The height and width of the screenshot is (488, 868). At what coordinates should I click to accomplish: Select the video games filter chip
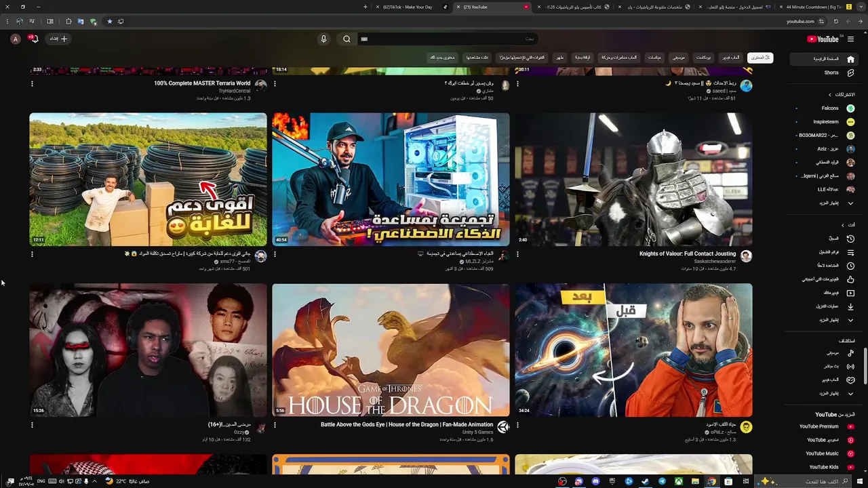click(731, 58)
